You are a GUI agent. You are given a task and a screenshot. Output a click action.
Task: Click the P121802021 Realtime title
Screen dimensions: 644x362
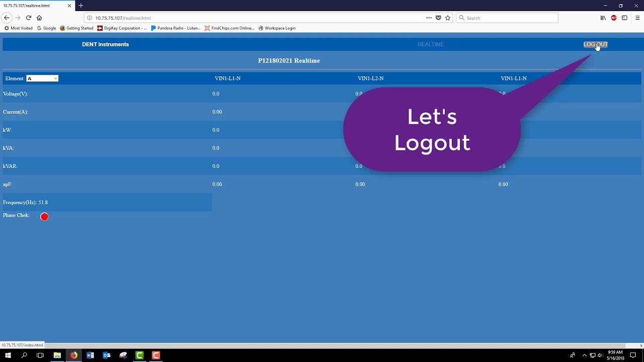[289, 61]
